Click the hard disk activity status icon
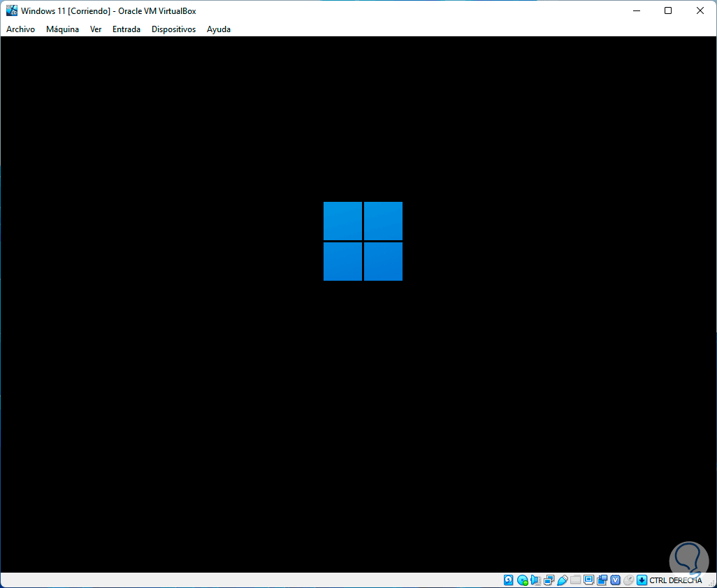The width and height of the screenshot is (717, 588). (x=509, y=580)
